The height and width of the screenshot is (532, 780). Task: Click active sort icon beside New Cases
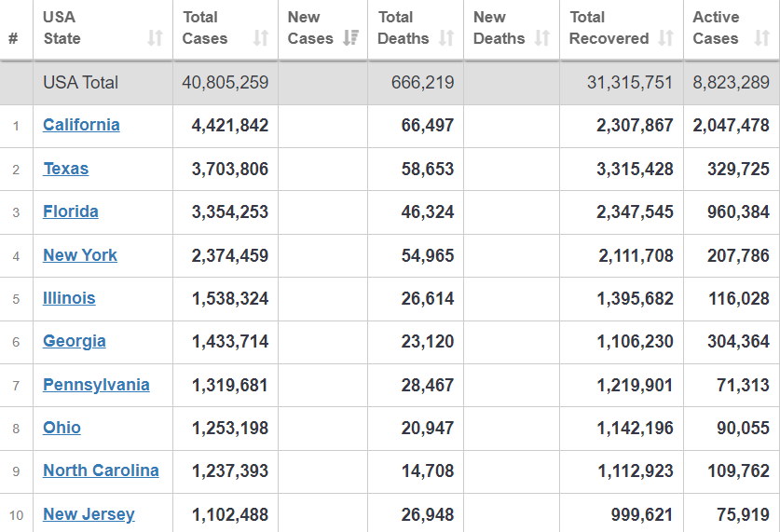point(351,38)
